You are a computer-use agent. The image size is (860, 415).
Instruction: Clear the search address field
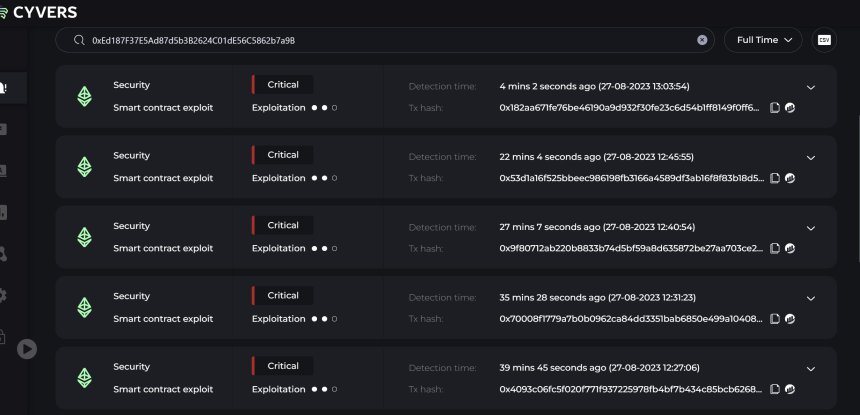(702, 40)
